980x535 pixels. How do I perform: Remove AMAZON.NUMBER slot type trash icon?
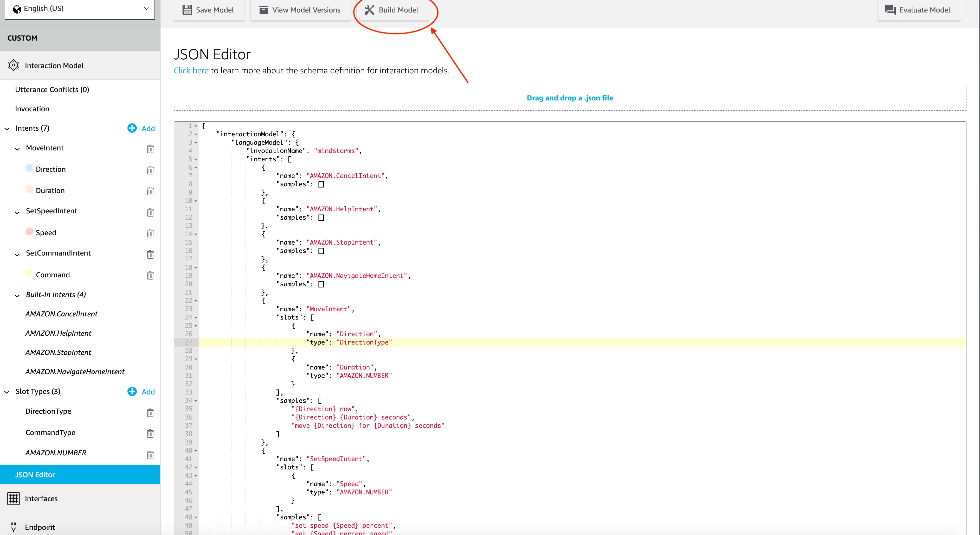(x=150, y=455)
